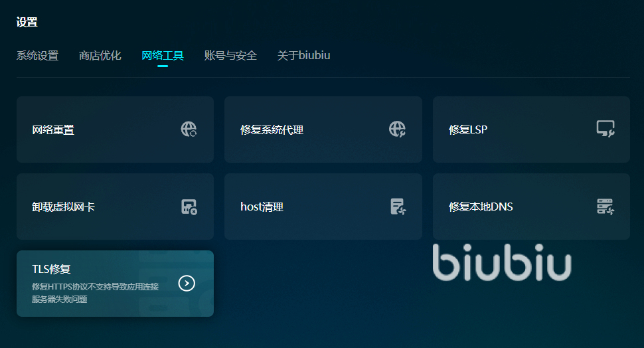Switch to the 系统设置 tab
The width and height of the screenshot is (644, 348).
pos(37,56)
